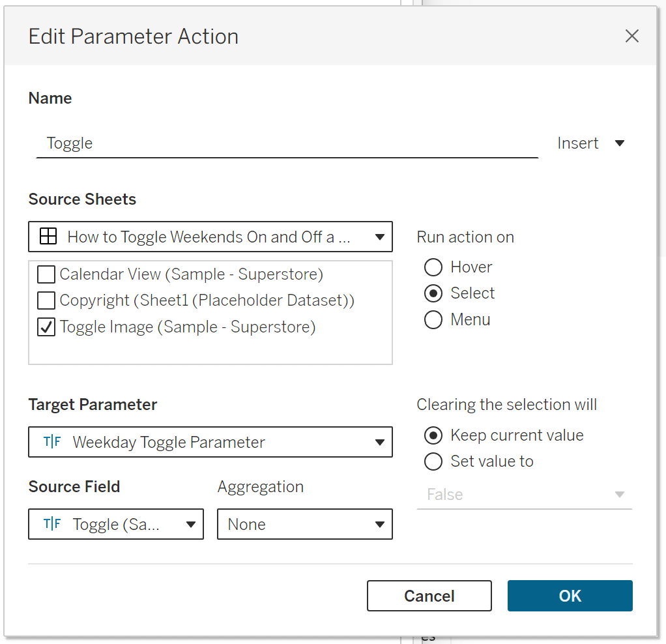Close the Edit Parameter Action dialog

pyautogui.click(x=631, y=36)
